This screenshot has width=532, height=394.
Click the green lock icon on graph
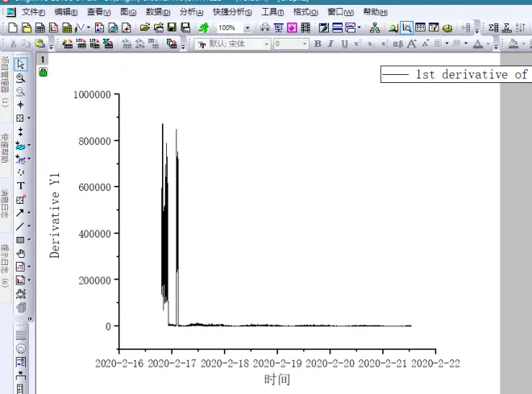(x=43, y=72)
